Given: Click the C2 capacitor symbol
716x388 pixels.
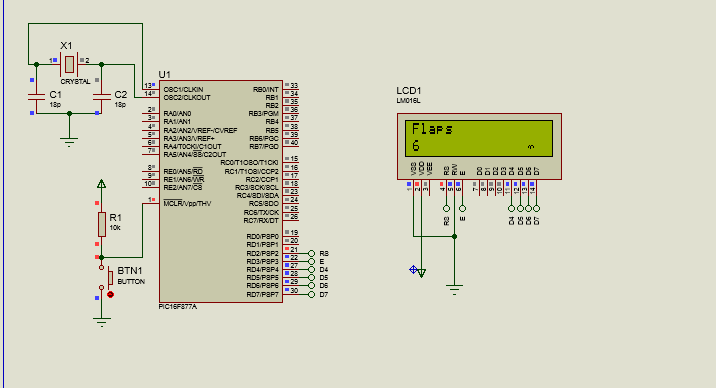Looking at the screenshot, I should [101, 97].
